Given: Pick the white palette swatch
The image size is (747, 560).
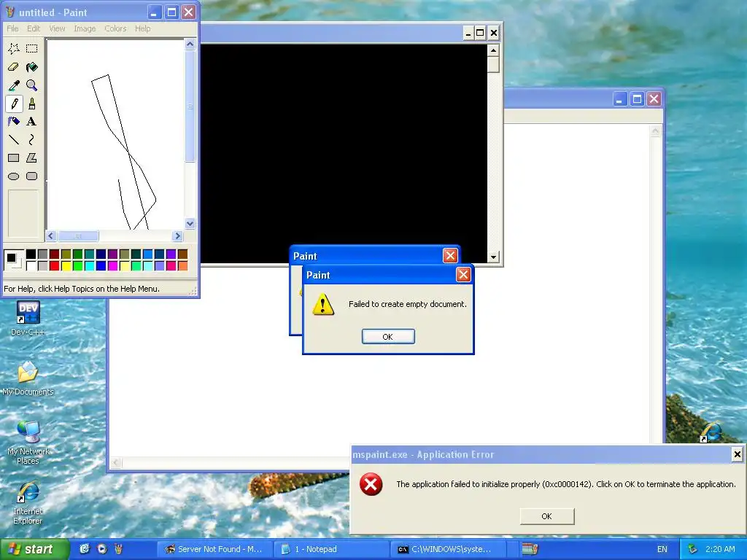Looking at the screenshot, I should [31, 265].
